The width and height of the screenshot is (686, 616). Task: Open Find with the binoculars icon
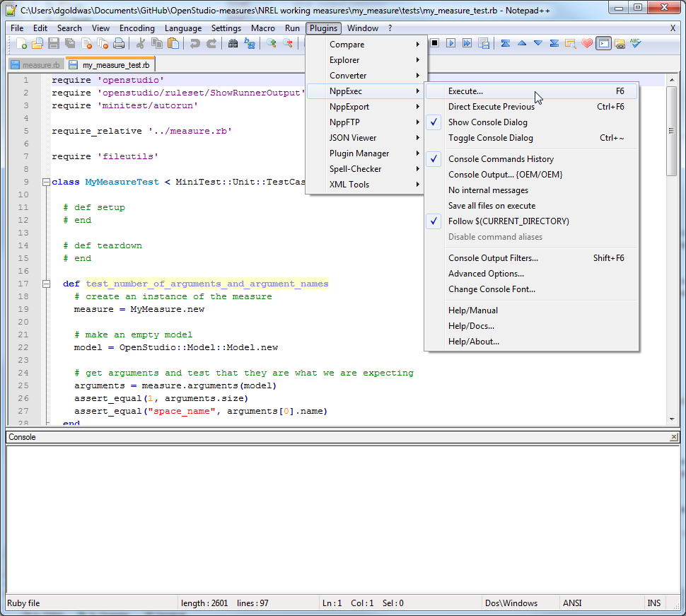[x=233, y=43]
